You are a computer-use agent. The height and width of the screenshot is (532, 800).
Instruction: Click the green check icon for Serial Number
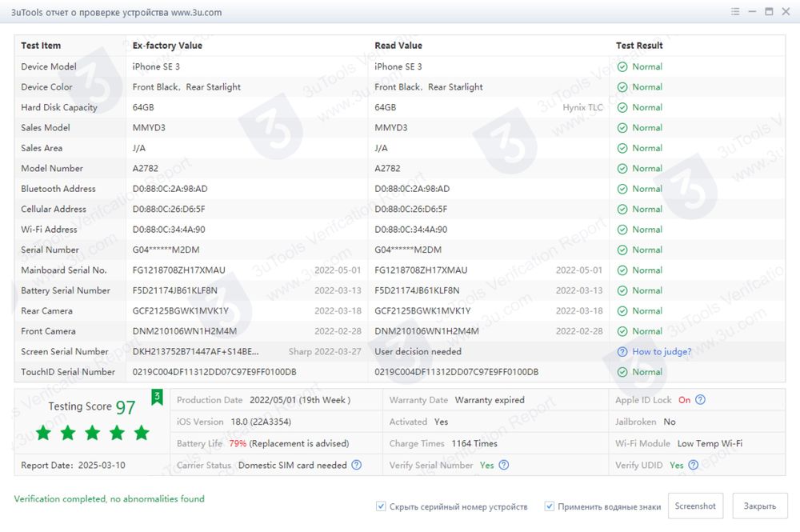click(x=622, y=250)
